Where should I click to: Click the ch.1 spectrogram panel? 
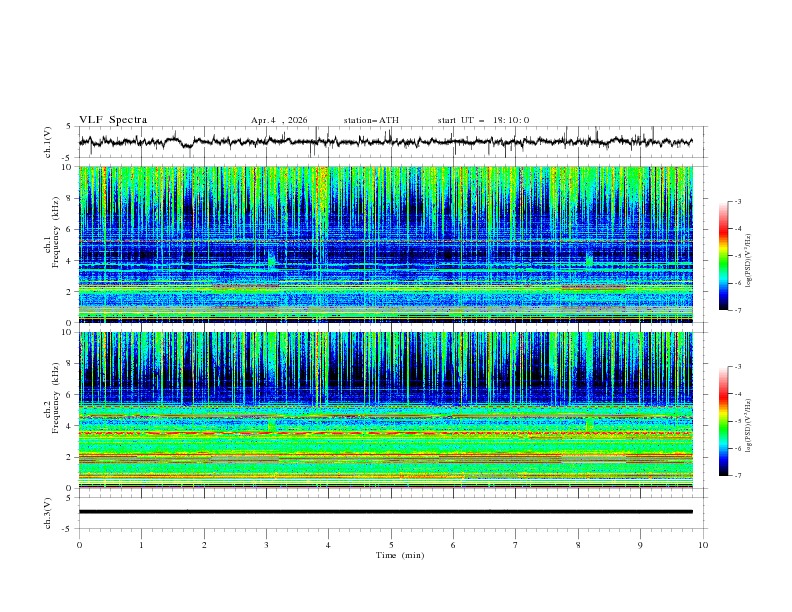coord(386,244)
